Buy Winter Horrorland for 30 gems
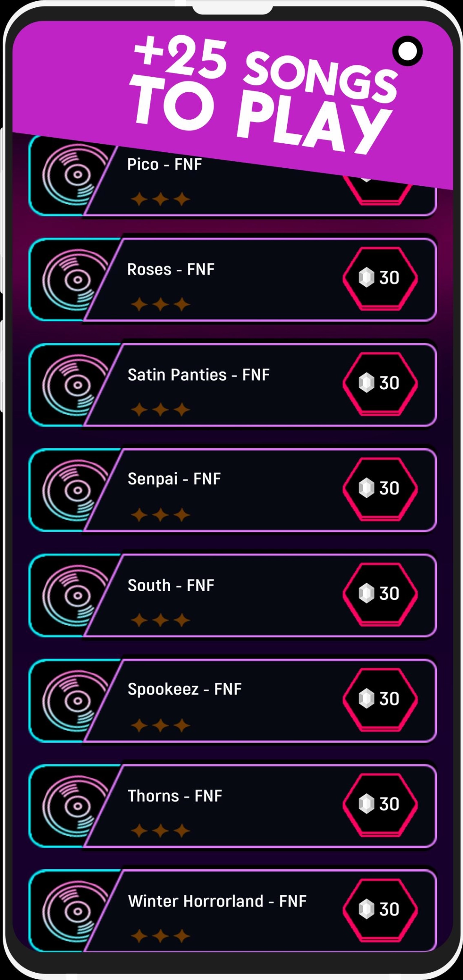This screenshot has width=463, height=980. (x=380, y=909)
